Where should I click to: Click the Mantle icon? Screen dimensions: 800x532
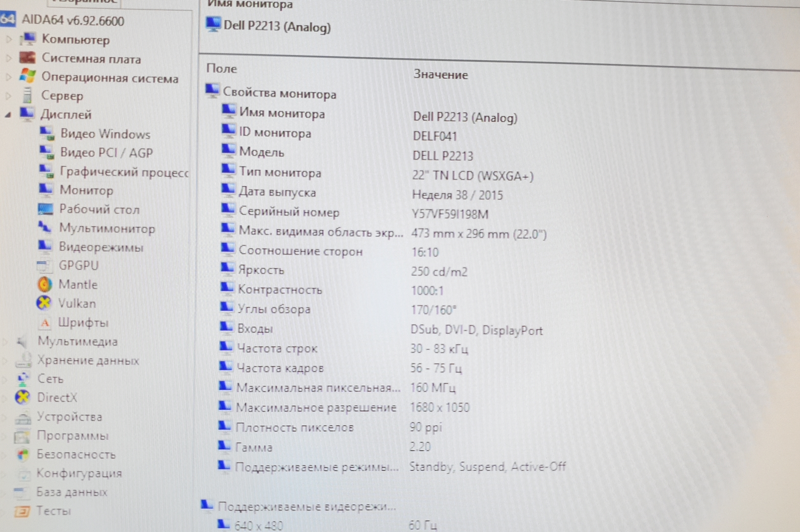44,284
